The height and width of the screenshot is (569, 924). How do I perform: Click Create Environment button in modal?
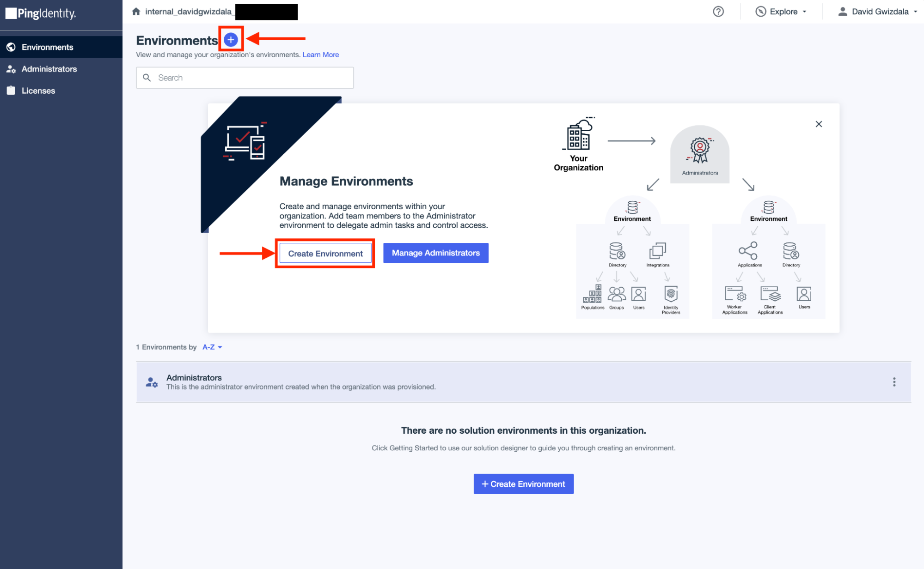click(325, 253)
